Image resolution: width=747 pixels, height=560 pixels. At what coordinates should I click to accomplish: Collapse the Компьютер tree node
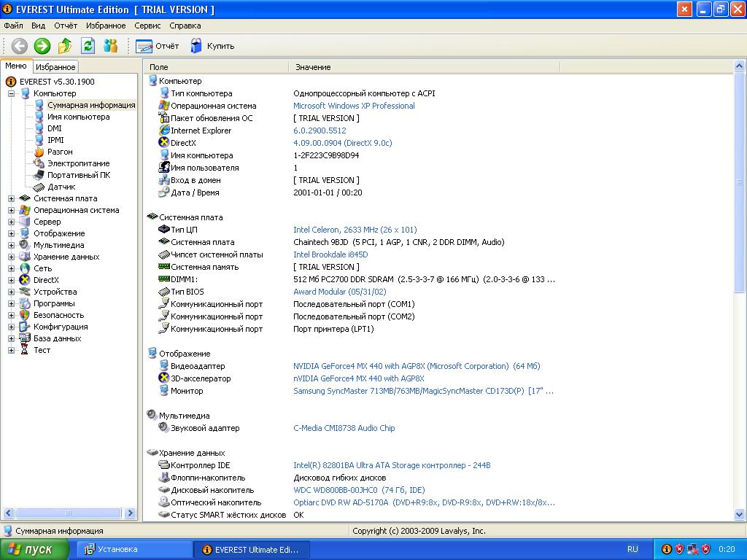click(x=11, y=94)
